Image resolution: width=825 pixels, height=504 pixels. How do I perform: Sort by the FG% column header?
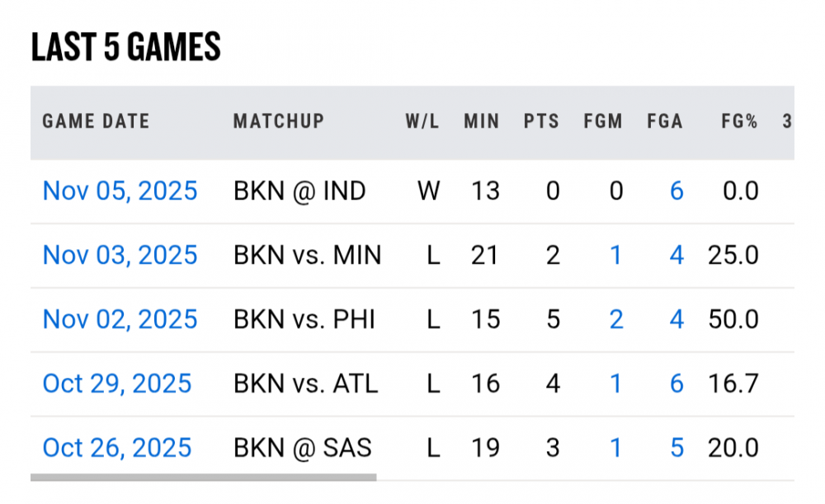[739, 122]
